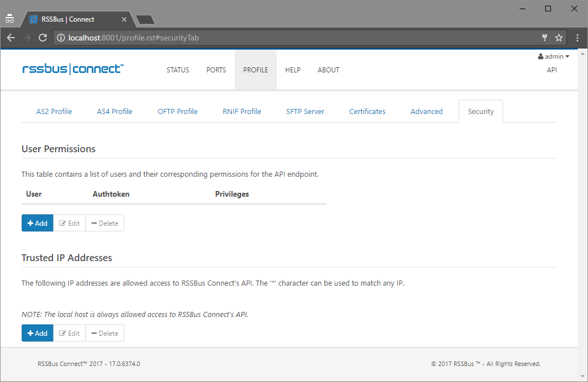Click the page scrollbar down arrow
The width and height of the screenshot is (588, 382).
click(582, 376)
